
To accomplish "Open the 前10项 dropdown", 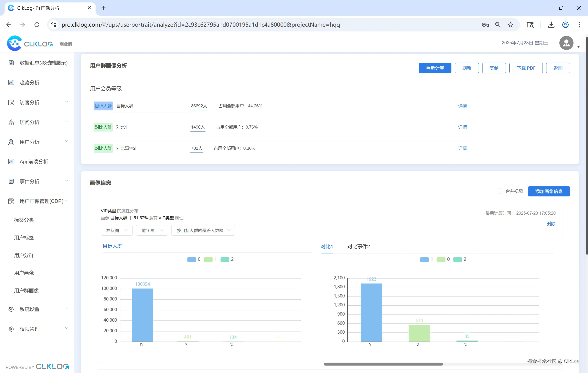I will pyautogui.click(x=152, y=230).
